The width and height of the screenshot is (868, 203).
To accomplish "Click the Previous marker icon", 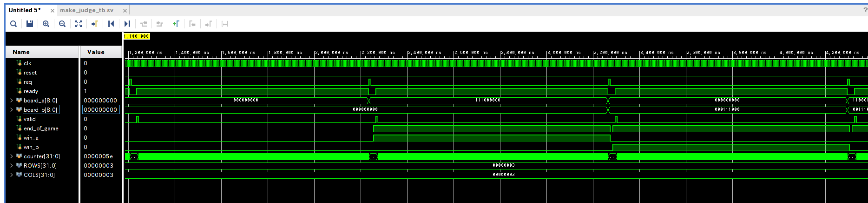I will 192,24.
